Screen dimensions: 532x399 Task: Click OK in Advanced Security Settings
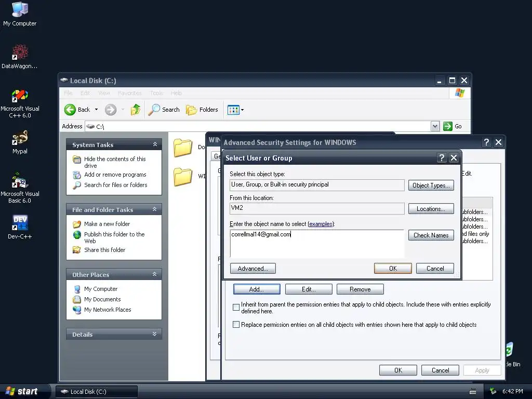click(398, 370)
